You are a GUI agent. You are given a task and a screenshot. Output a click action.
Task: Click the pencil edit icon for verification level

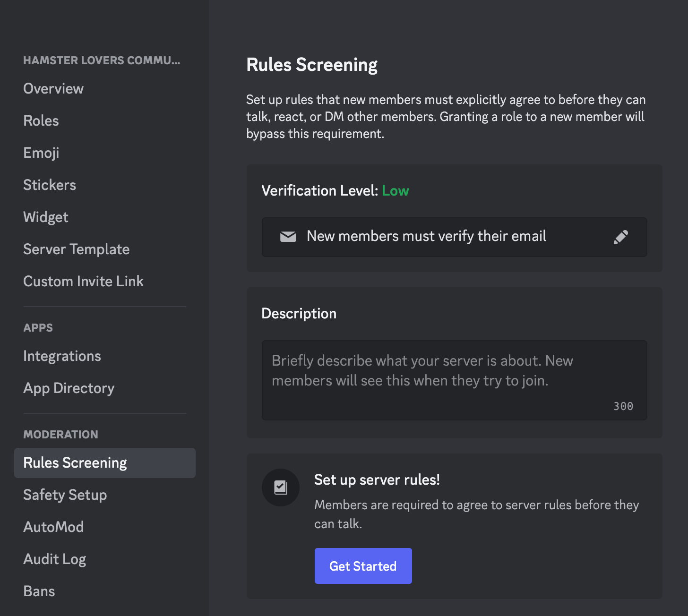(x=620, y=237)
